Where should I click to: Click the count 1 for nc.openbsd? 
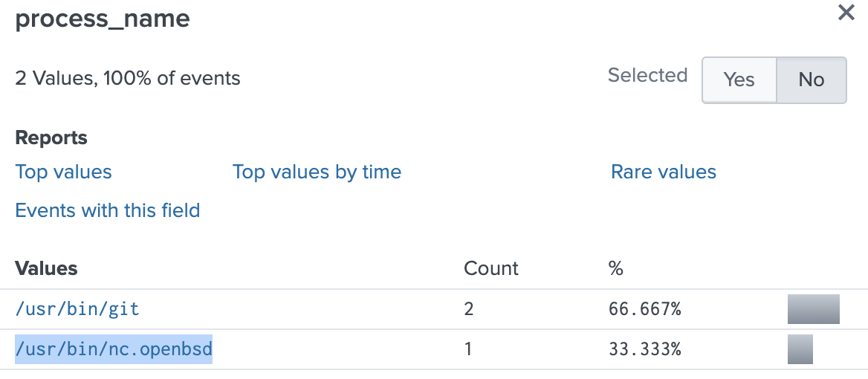468,350
